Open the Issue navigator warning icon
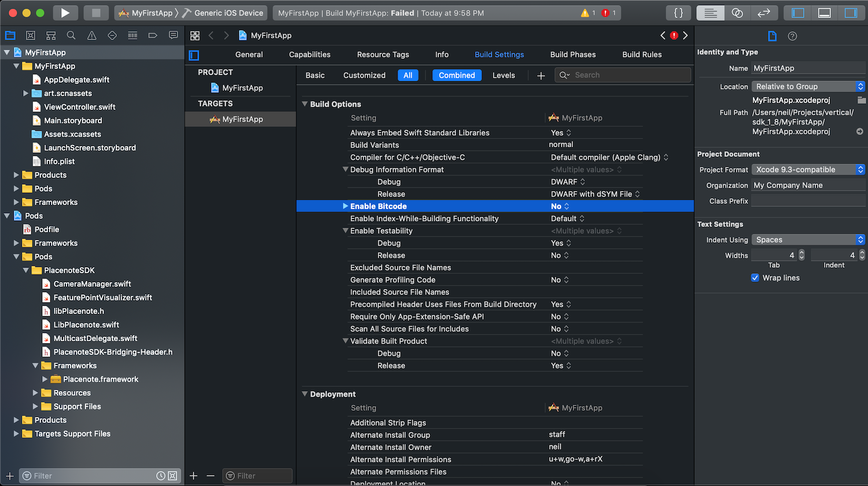 (91, 35)
